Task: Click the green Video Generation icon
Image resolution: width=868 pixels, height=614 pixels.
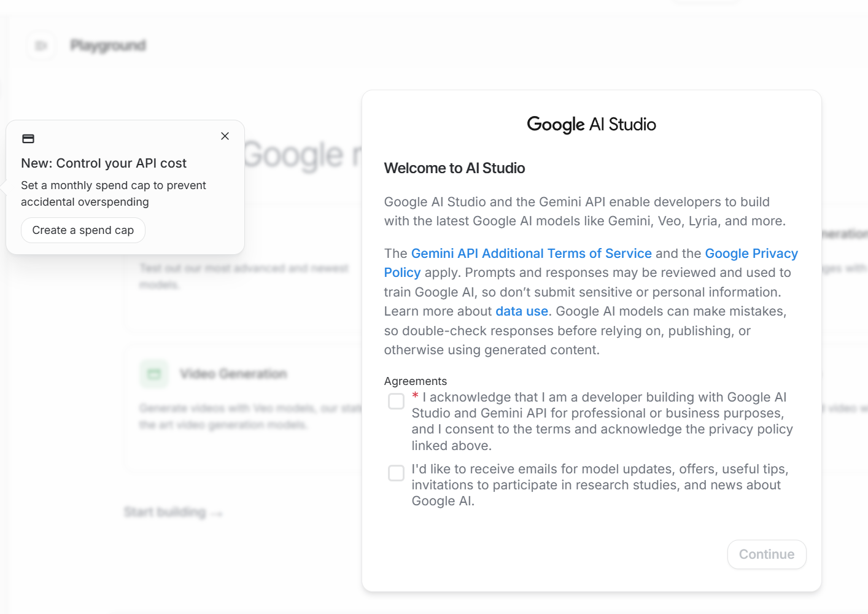Action: [153, 374]
